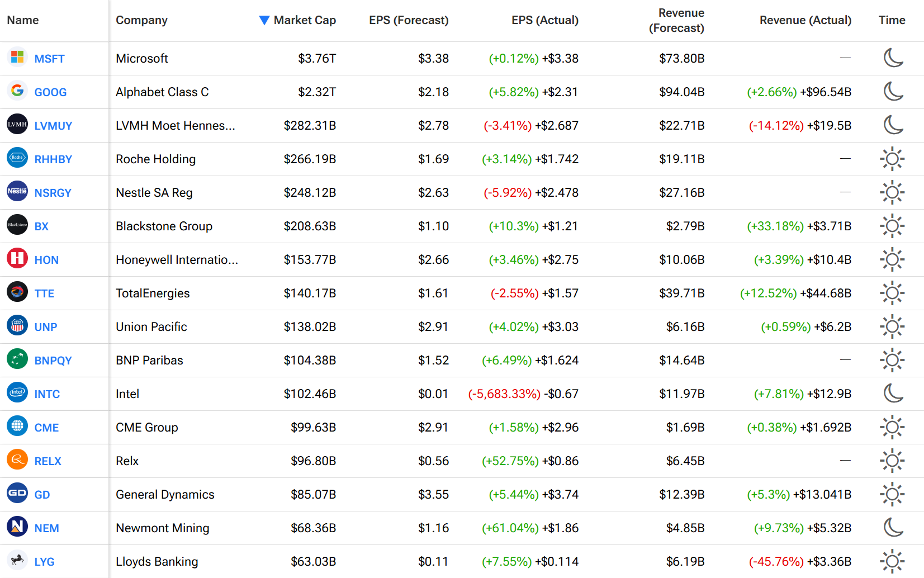Open the GD ticker link

[x=42, y=495]
